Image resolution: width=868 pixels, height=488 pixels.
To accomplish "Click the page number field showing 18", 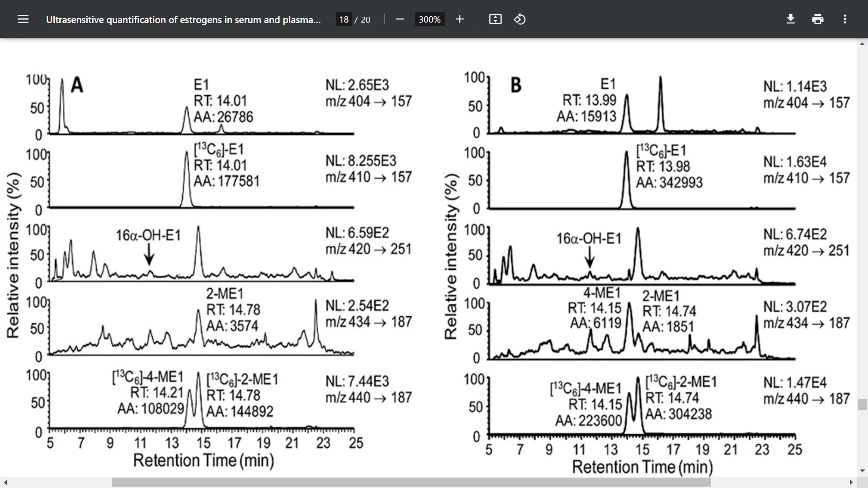I will (344, 19).
